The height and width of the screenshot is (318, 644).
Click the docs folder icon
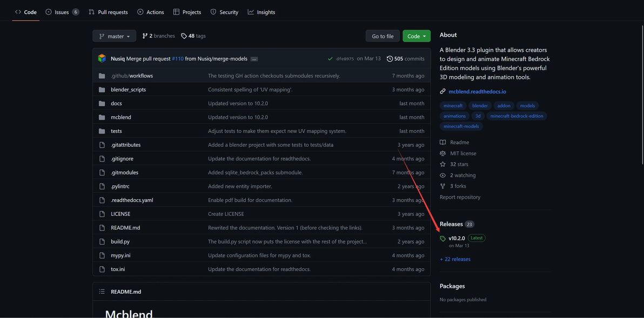tap(102, 103)
